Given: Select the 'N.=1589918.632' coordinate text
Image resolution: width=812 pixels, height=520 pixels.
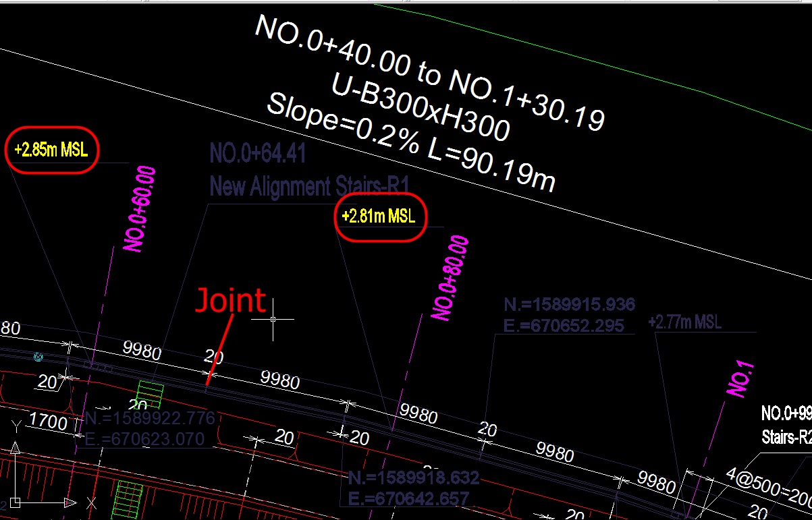Looking at the screenshot, I should [414, 478].
